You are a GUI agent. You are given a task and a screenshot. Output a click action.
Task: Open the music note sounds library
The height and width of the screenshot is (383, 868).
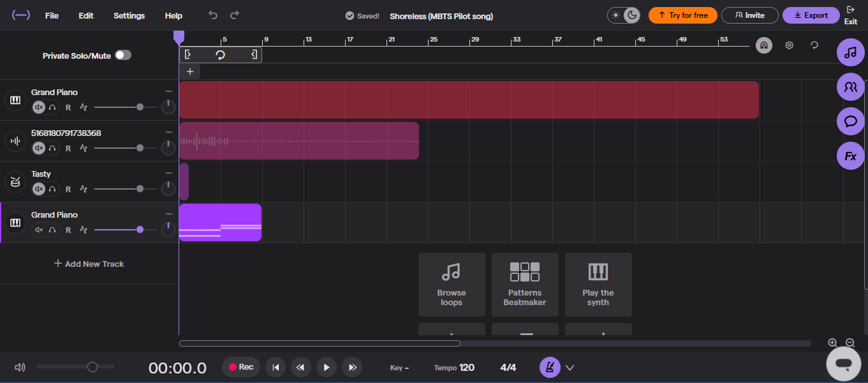pos(850,53)
